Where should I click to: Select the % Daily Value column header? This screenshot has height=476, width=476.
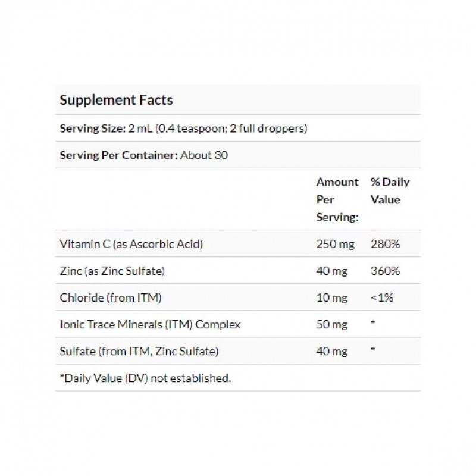[390, 190]
